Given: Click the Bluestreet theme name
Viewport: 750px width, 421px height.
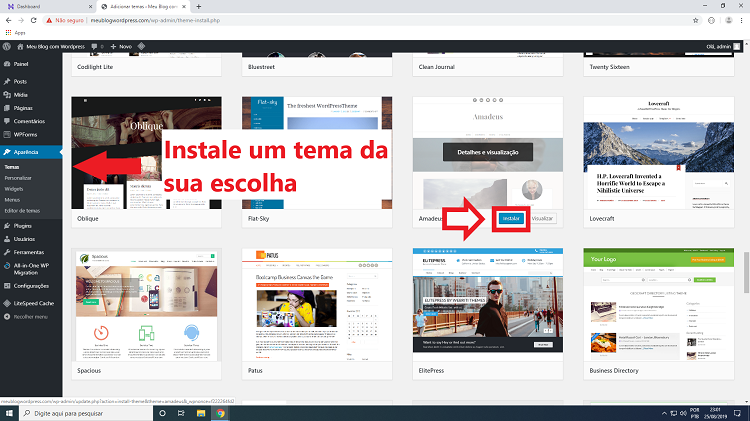Looking at the screenshot, I should [x=262, y=67].
